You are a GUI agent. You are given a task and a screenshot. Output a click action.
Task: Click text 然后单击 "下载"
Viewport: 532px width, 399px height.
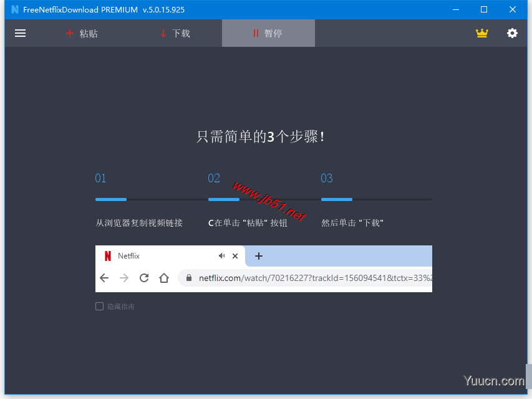pyautogui.click(x=352, y=223)
